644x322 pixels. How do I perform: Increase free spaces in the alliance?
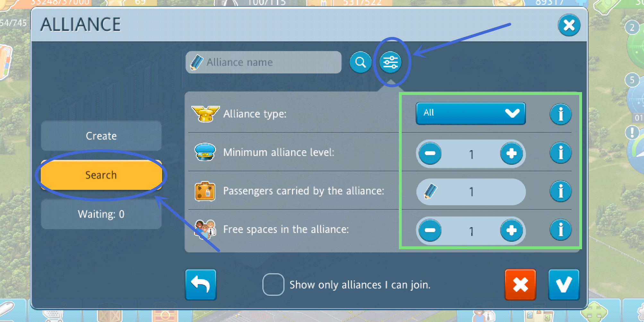pyautogui.click(x=511, y=230)
